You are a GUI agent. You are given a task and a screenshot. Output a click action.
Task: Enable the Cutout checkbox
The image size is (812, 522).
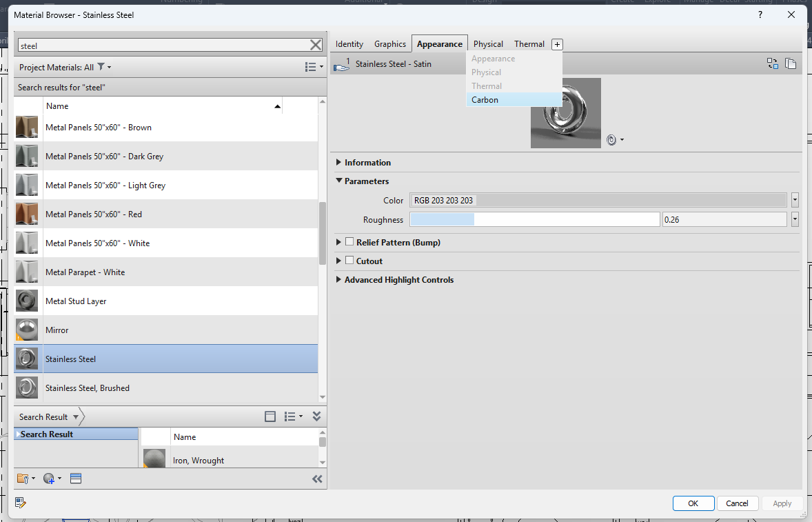coord(349,261)
